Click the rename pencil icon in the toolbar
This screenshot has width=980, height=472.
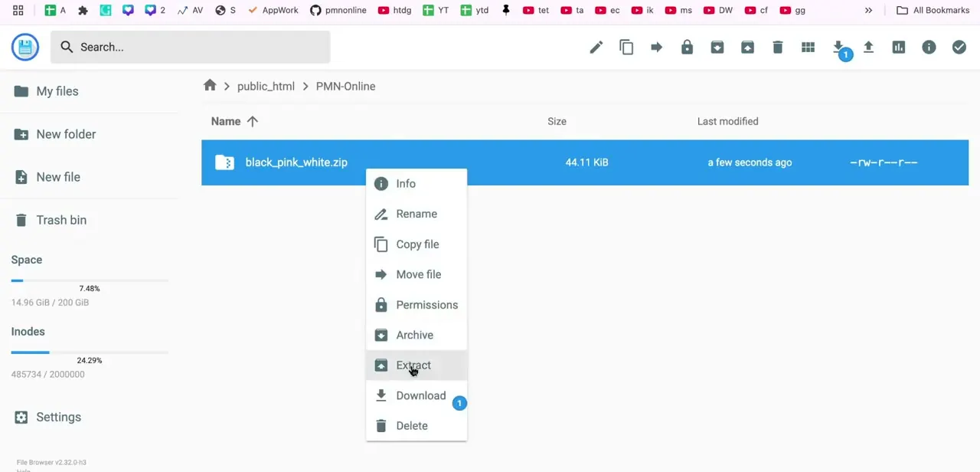[x=596, y=48]
